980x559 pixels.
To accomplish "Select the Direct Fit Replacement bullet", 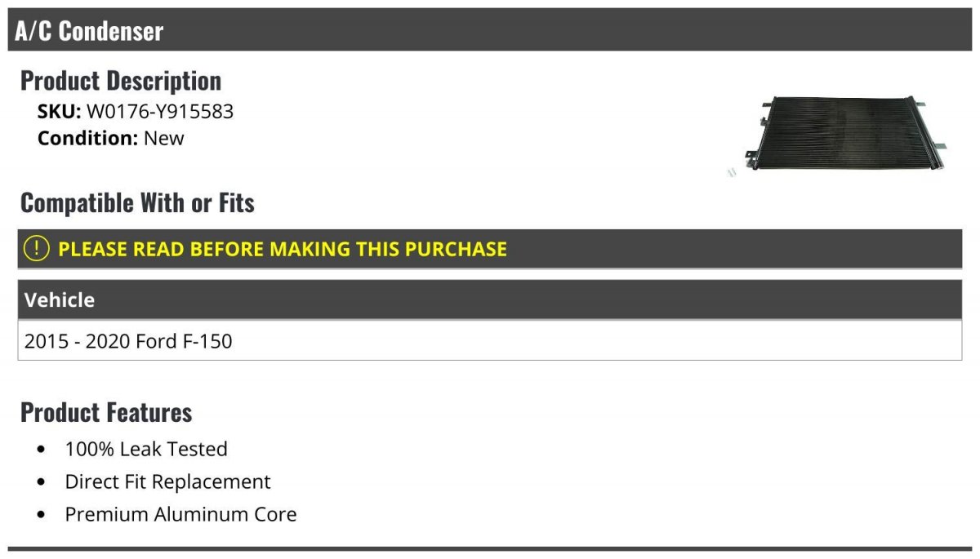I will coord(167,481).
